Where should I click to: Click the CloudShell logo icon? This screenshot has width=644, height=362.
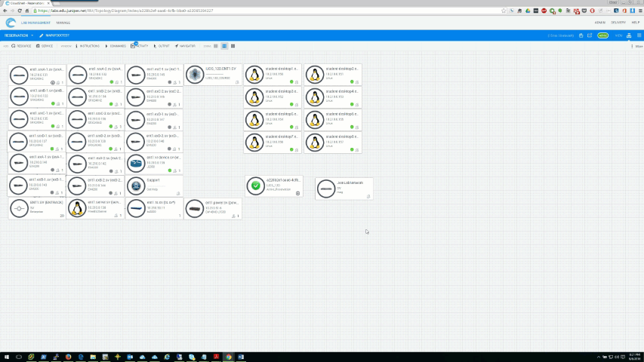10,24
